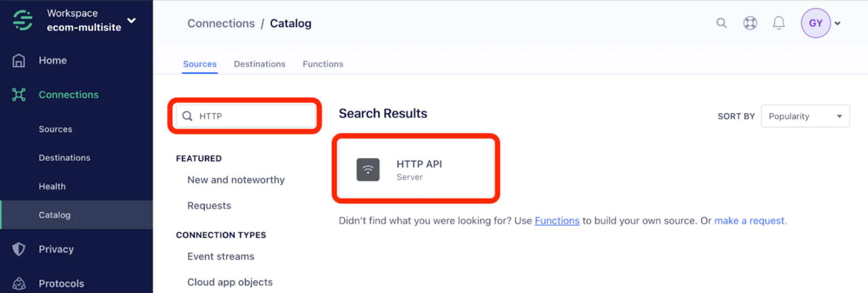Image resolution: width=868 pixels, height=293 pixels.
Task: Click the Home house icon
Action: point(19,60)
